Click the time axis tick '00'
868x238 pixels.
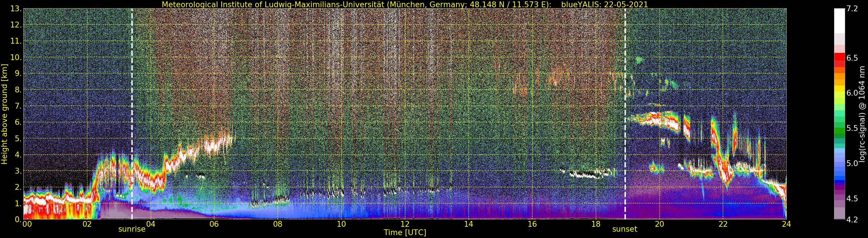pyautogui.click(x=27, y=224)
